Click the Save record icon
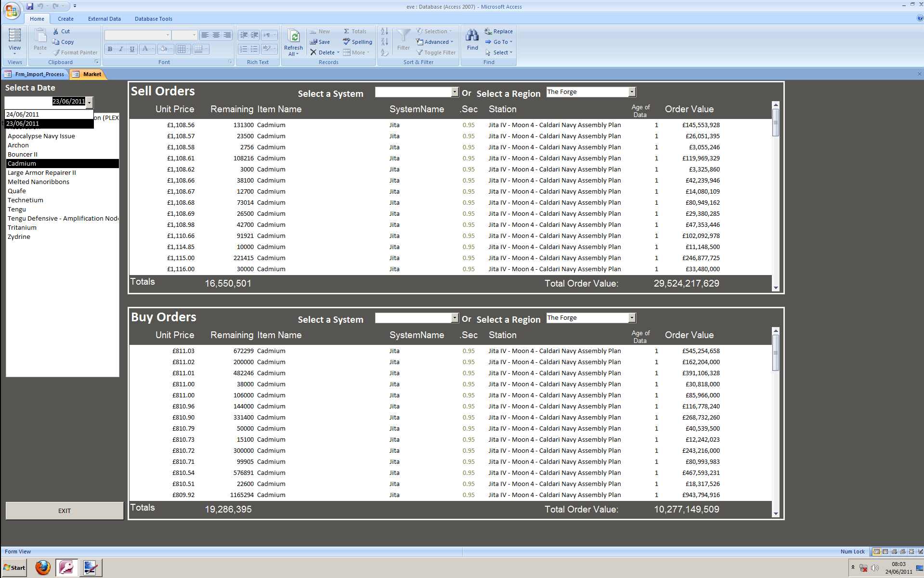Image resolution: width=924 pixels, height=578 pixels. (x=313, y=42)
